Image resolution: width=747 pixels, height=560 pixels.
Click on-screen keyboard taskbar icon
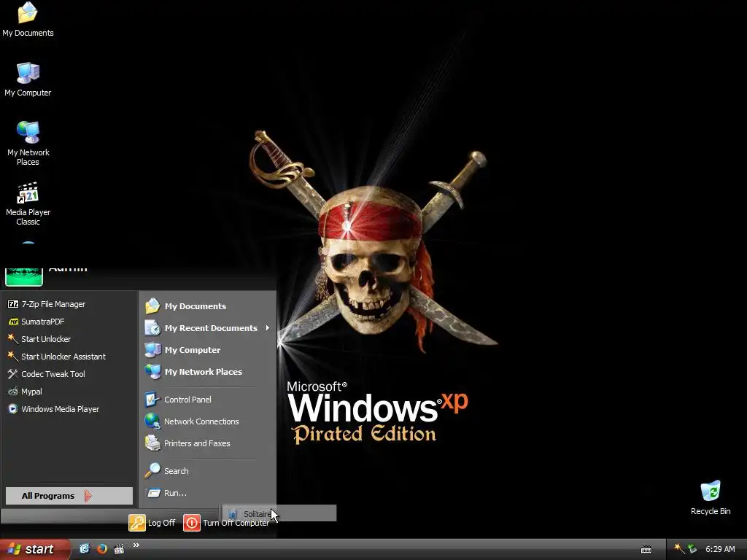pyautogui.click(x=646, y=550)
